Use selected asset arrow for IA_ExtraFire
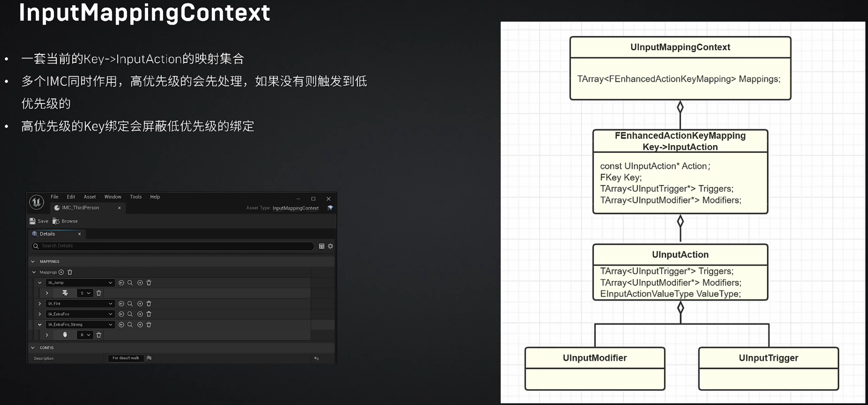 (122, 314)
